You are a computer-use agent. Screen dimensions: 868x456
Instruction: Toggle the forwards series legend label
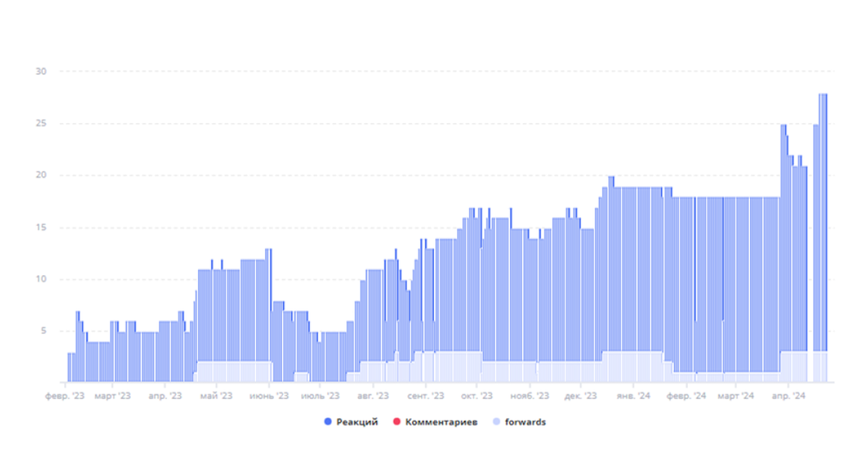pyautogui.click(x=525, y=422)
